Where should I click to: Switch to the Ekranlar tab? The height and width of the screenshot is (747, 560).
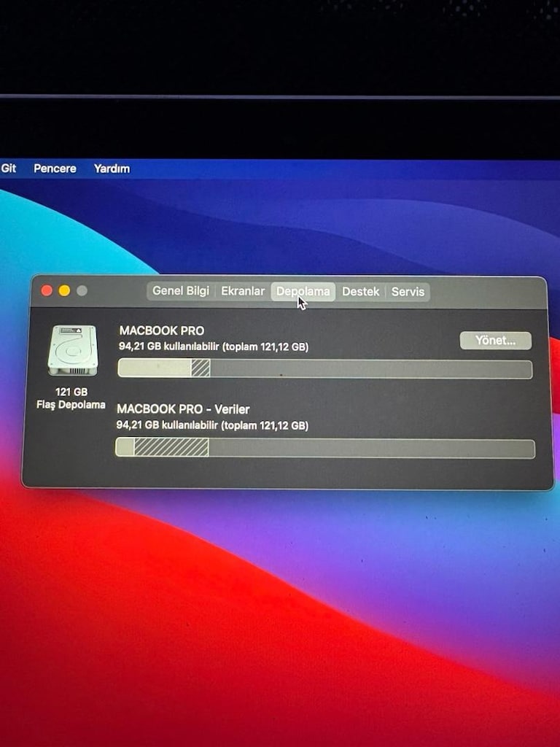tap(242, 291)
